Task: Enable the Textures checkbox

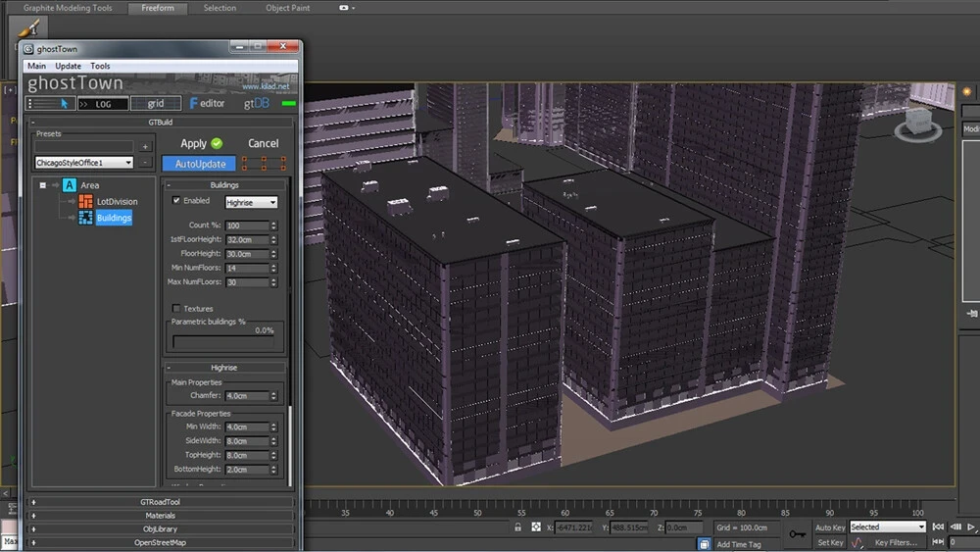Action: click(x=176, y=309)
